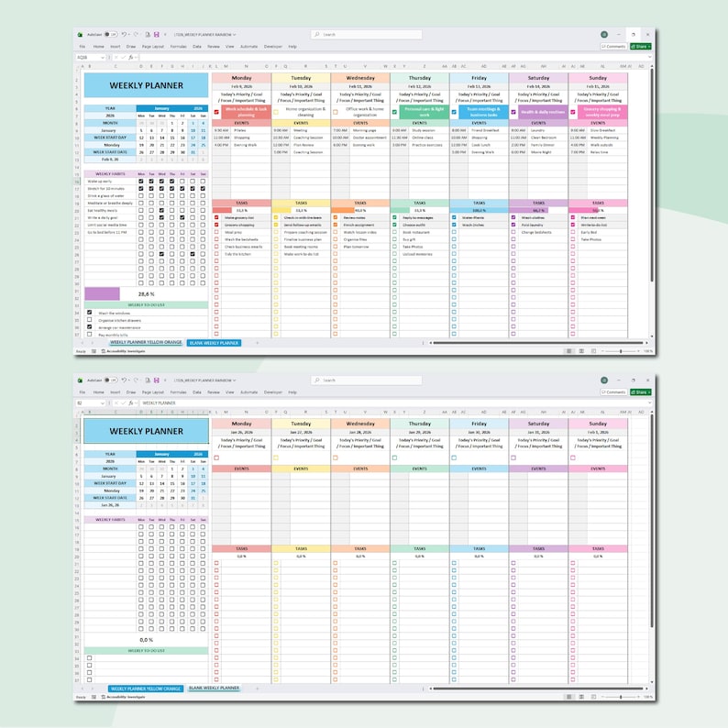The width and height of the screenshot is (728, 728).
Task: Open Undo history dropdown arrow, top window
Action: [x=128, y=34]
